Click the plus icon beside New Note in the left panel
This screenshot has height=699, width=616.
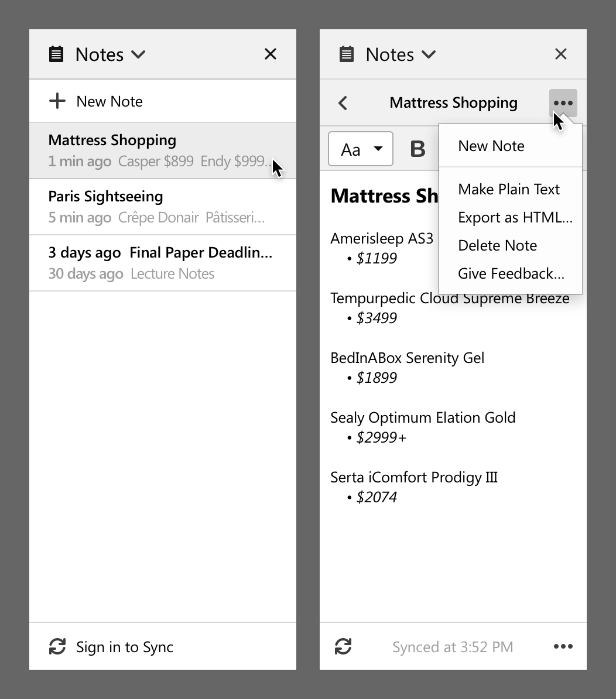(x=57, y=101)
